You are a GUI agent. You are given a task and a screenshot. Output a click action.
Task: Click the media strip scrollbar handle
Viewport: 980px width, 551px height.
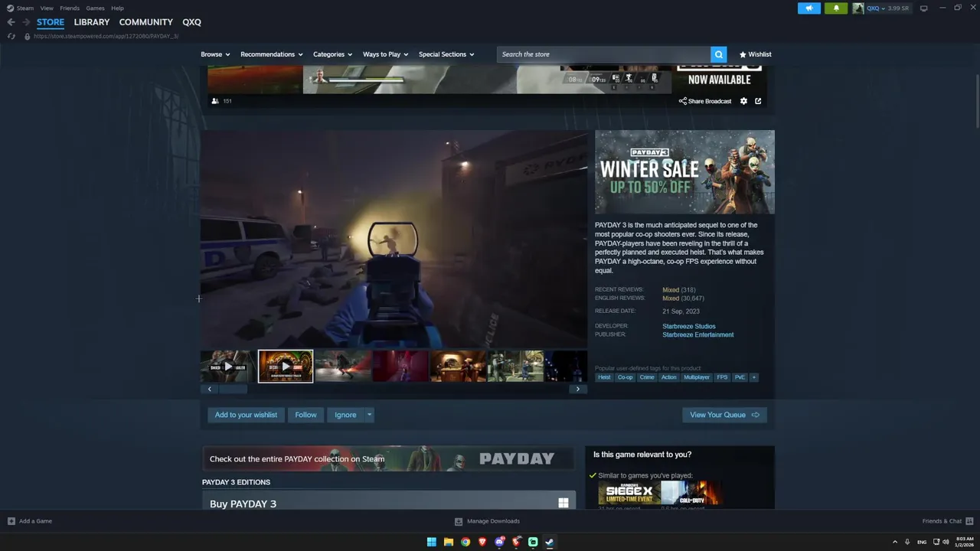click(x=233, y=390)
